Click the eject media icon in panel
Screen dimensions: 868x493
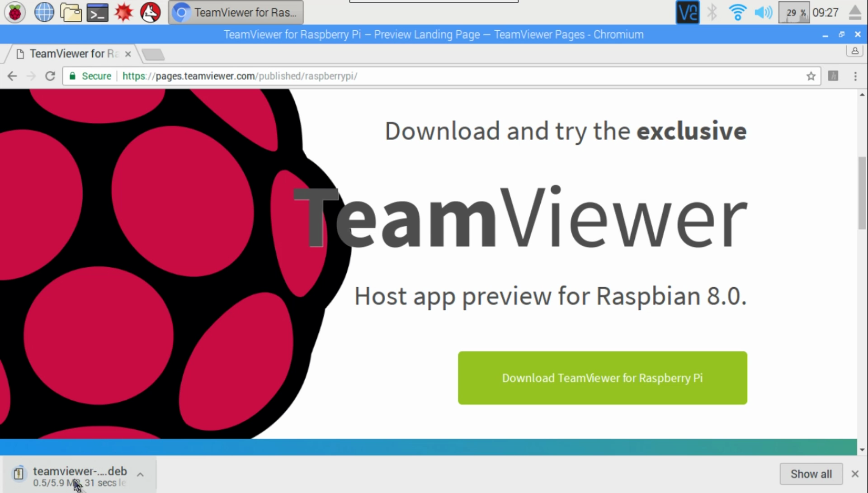click(855, 12)
